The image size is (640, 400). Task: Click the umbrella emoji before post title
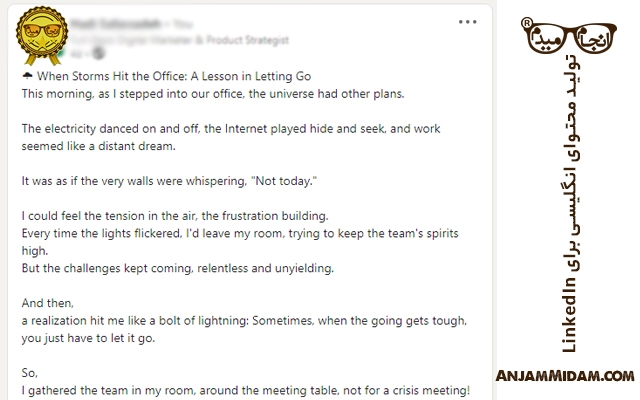point(27,76)
